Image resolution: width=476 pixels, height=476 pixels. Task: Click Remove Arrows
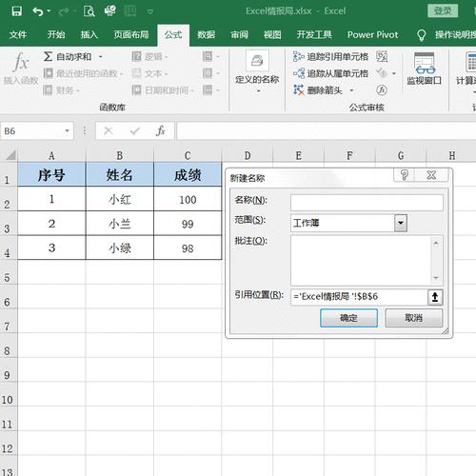click(317, 90)
